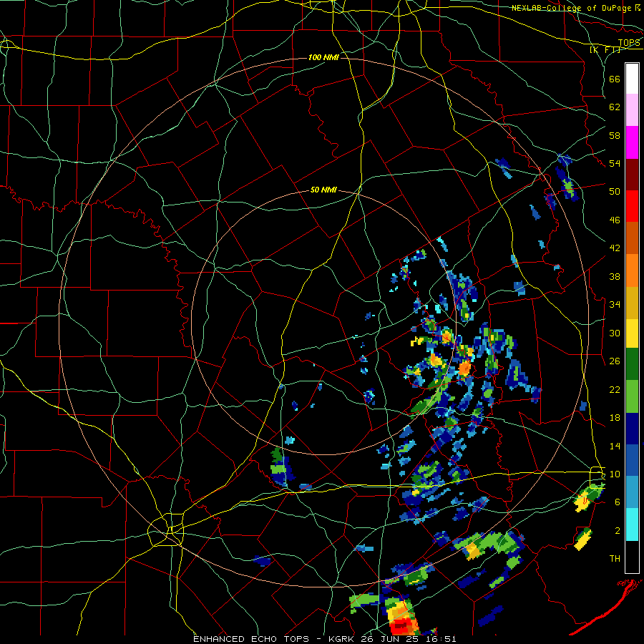Click the legend value "30"
The height and width of the screenshot is (644, 644).
pyautogui.click(x=615, y=333)
